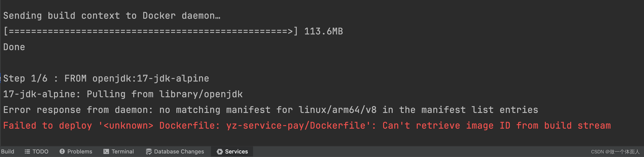The width and height of the screenshot is (644, 157).
Task: Click the circle of the Problems badge
Action: (62, 151)
